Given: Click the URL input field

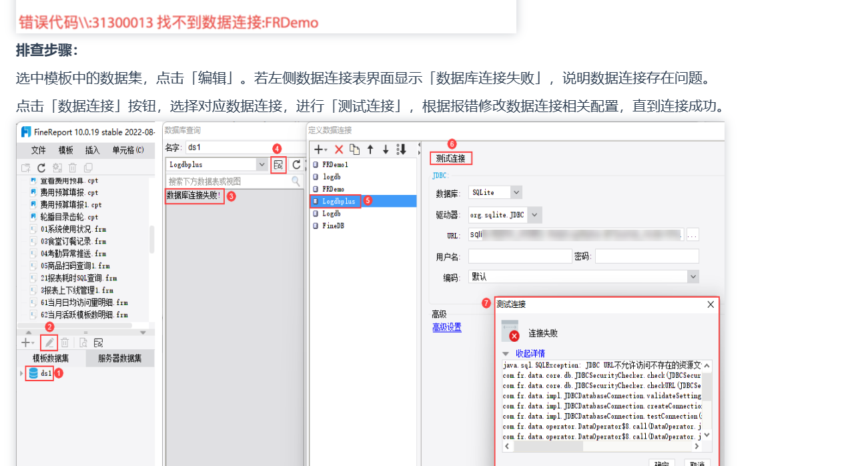Looking at the screenshot, I should pyautogui.click(x=576, y=234).
